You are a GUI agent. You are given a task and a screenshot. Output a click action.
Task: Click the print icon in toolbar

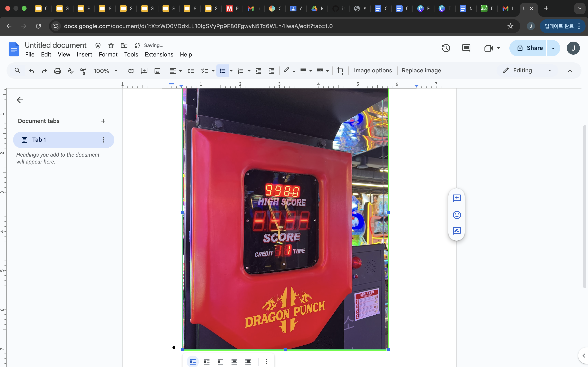(x=57, y=71)
